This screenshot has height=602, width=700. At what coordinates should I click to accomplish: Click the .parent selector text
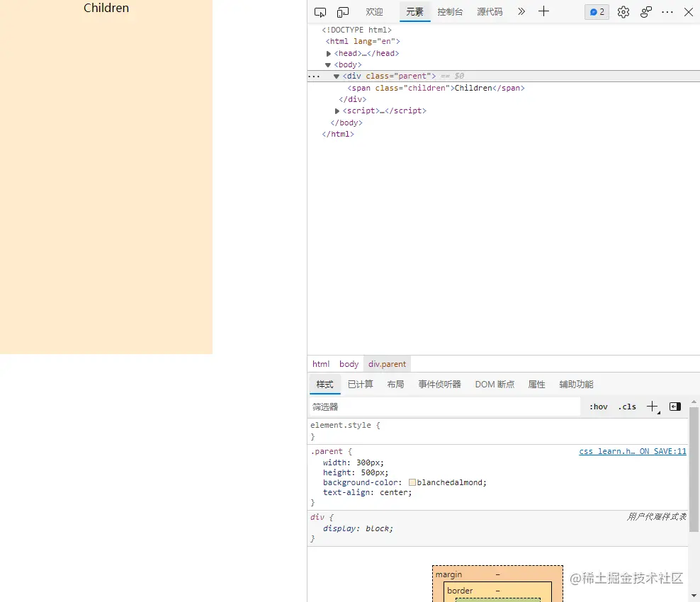[327, 452]
